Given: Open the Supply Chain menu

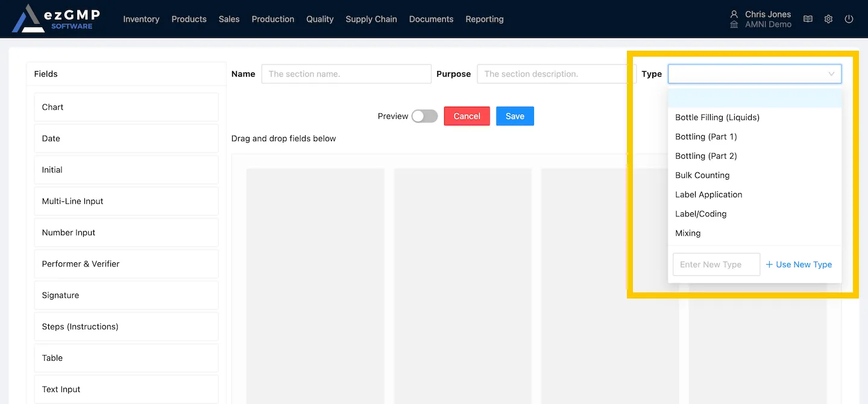Looking at the screenshot, I should tap(371, 19).
